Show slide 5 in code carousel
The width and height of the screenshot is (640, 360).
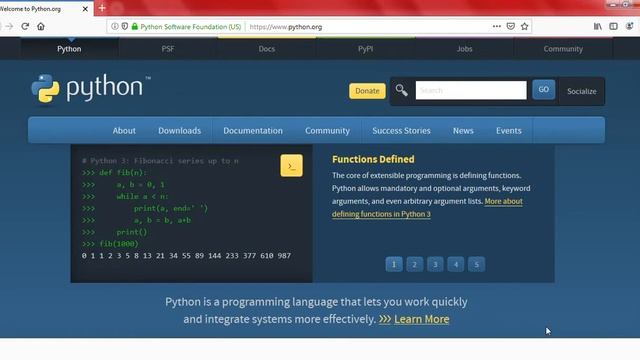476,264
